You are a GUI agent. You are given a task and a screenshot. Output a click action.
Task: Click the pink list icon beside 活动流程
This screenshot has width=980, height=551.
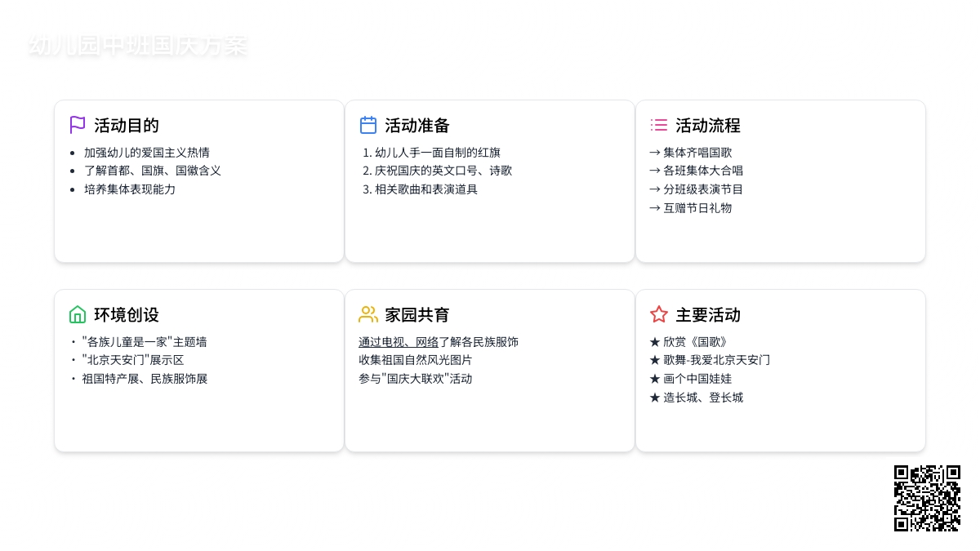pos(659,125)
